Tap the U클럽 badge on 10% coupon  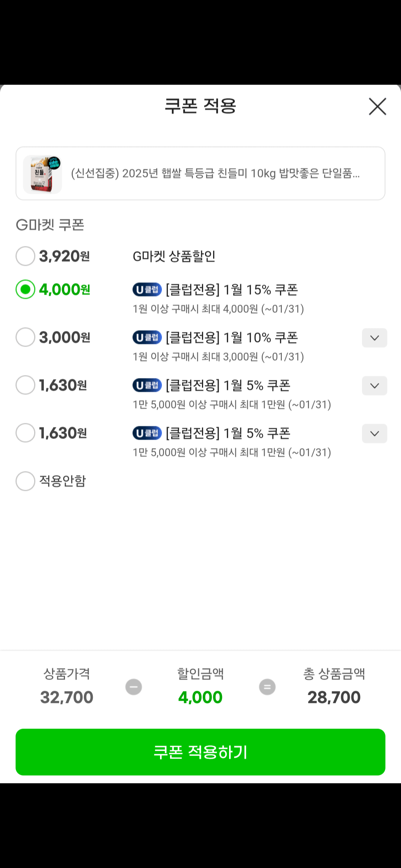147,338
